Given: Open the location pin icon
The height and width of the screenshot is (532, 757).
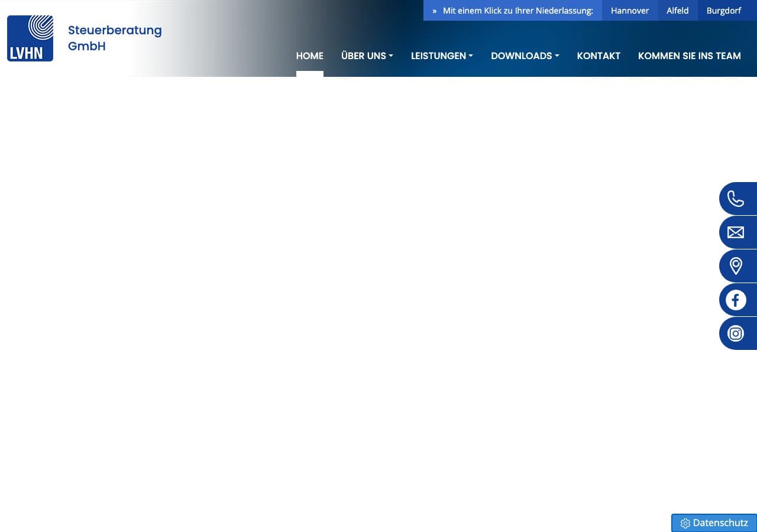Looking at the screenshot, I should 736,266.
